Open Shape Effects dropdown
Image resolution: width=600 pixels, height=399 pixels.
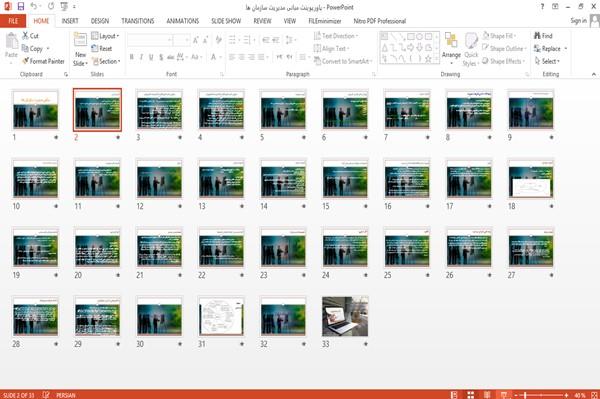pos(504,61)
